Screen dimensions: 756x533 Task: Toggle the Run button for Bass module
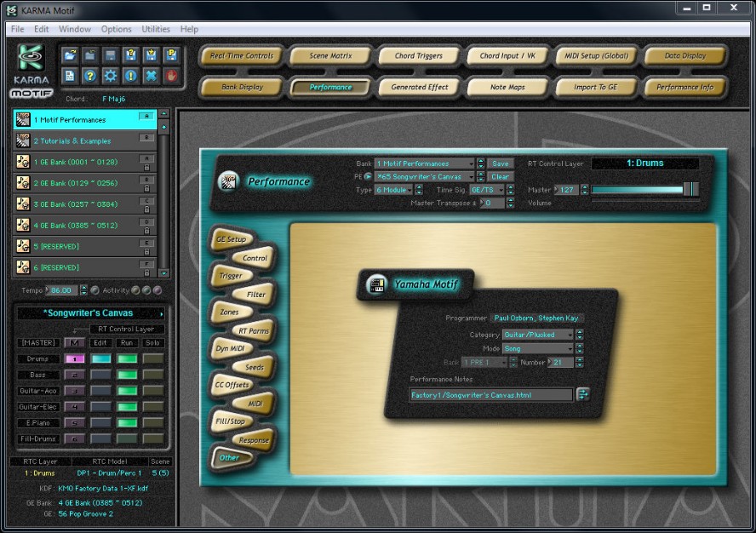[x=127, y=375]
